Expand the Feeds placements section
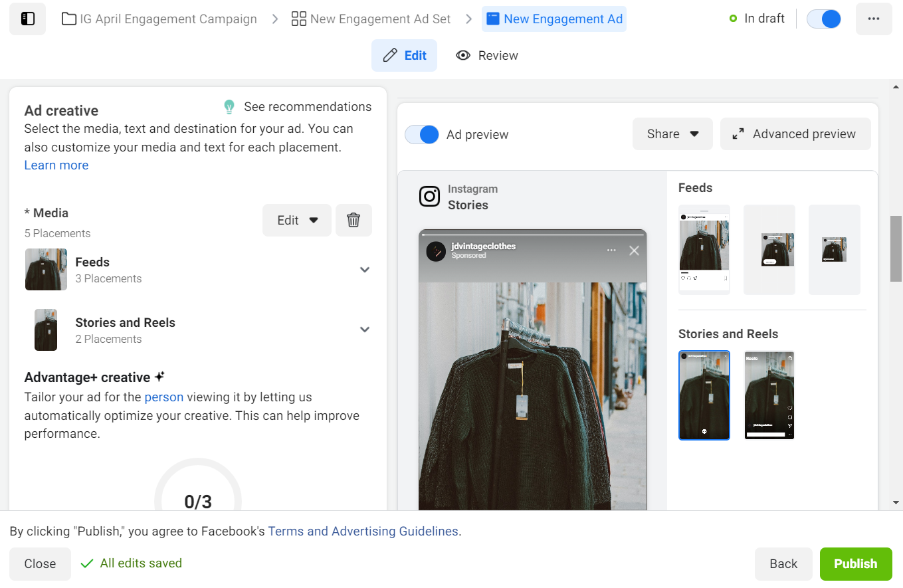The width and height of the screenshot is (903, 588). (x=364, y=270)
